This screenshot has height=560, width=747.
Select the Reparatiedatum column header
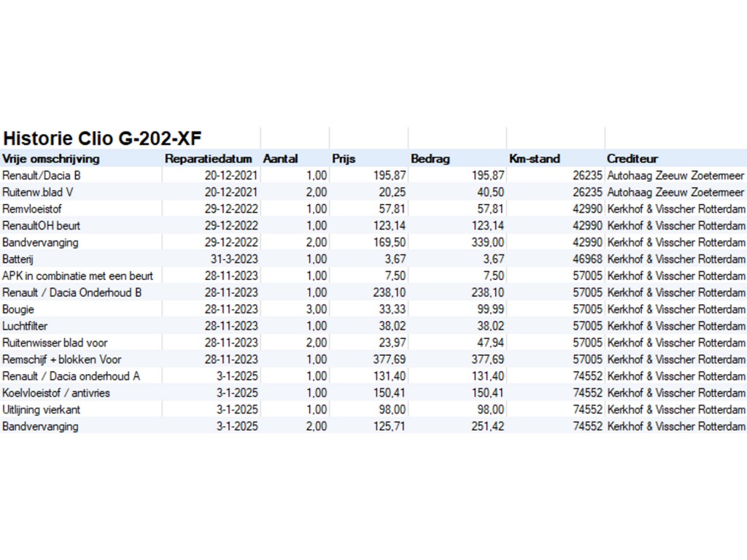click(209, 159)
